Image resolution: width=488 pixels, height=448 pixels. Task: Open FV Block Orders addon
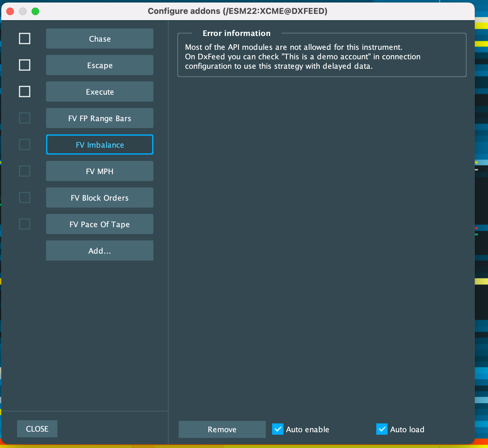100,197
